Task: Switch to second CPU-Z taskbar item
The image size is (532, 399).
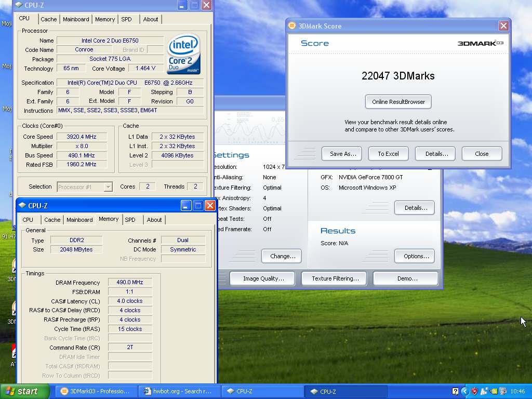Action: 345,391
